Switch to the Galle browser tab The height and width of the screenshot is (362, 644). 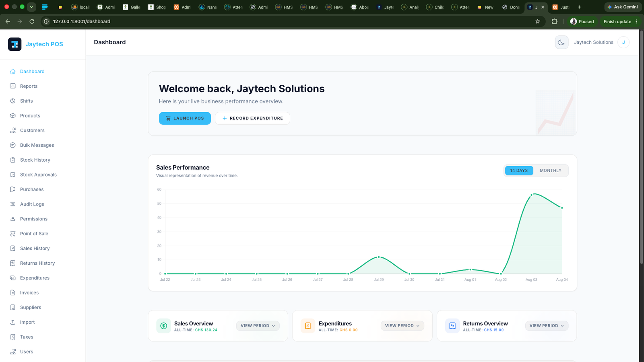132,7
